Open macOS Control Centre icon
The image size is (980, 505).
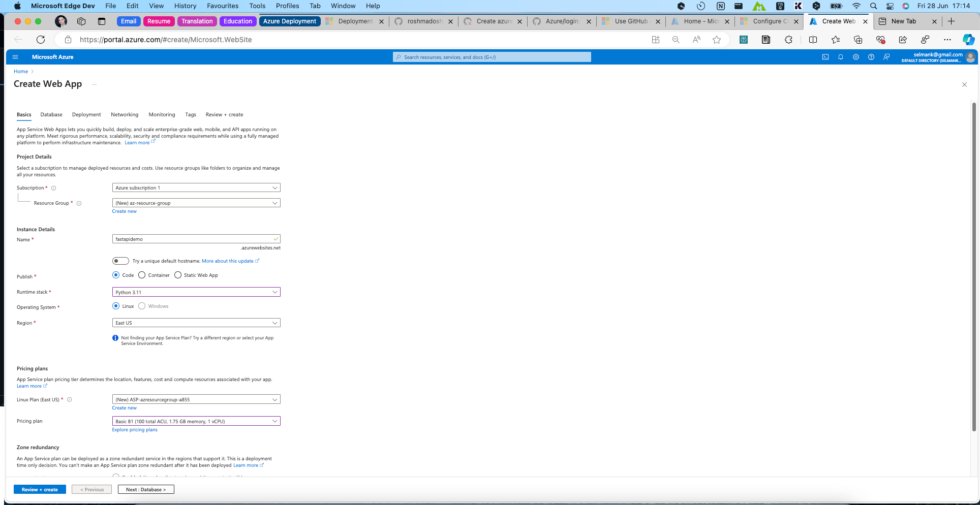[890, 6]
